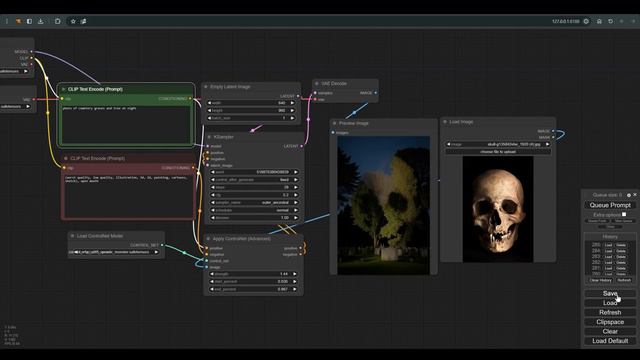The height and width of the screenshot is (360, 640).
Task: Increase KSampler denoise value
Action: pos(296,218)
